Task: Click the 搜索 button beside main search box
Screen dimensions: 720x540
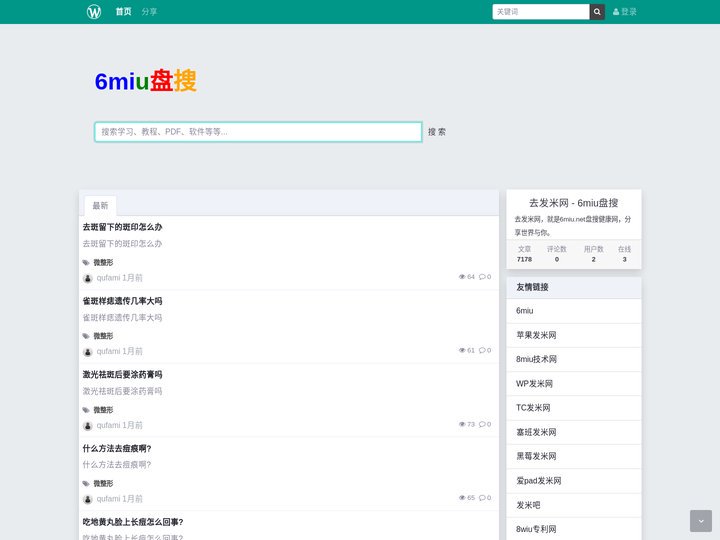Action: click(437, 132)
